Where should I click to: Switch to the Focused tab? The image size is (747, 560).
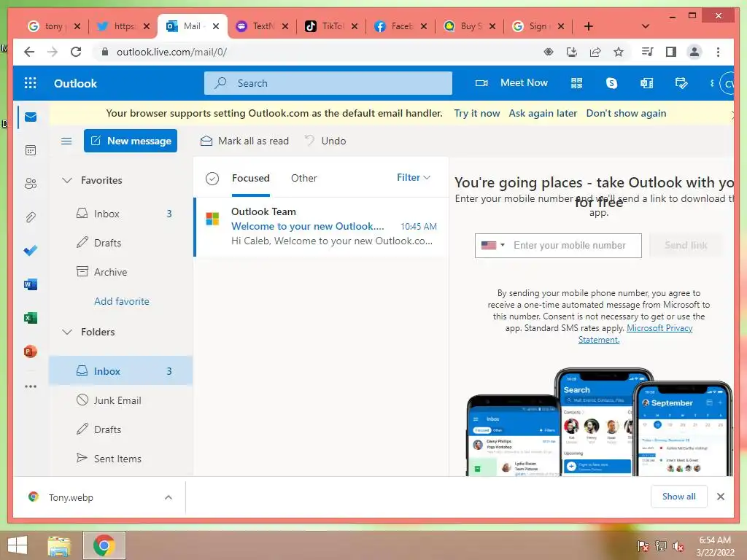(x=251, y=178)
